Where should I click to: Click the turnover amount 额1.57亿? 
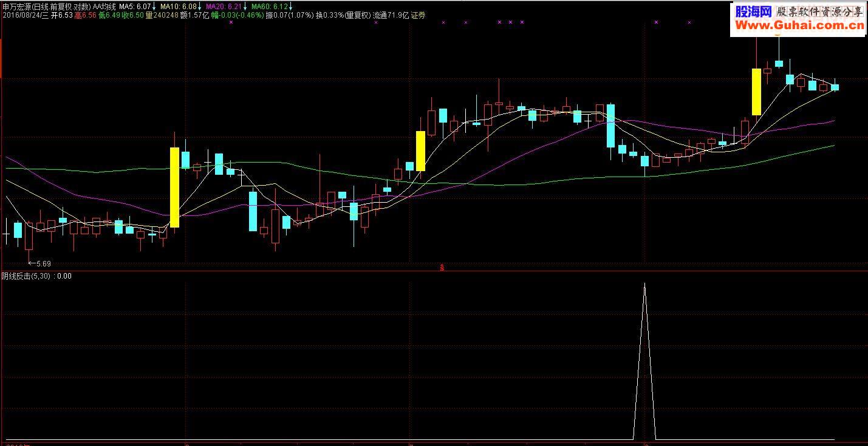(x=195, y=15)
